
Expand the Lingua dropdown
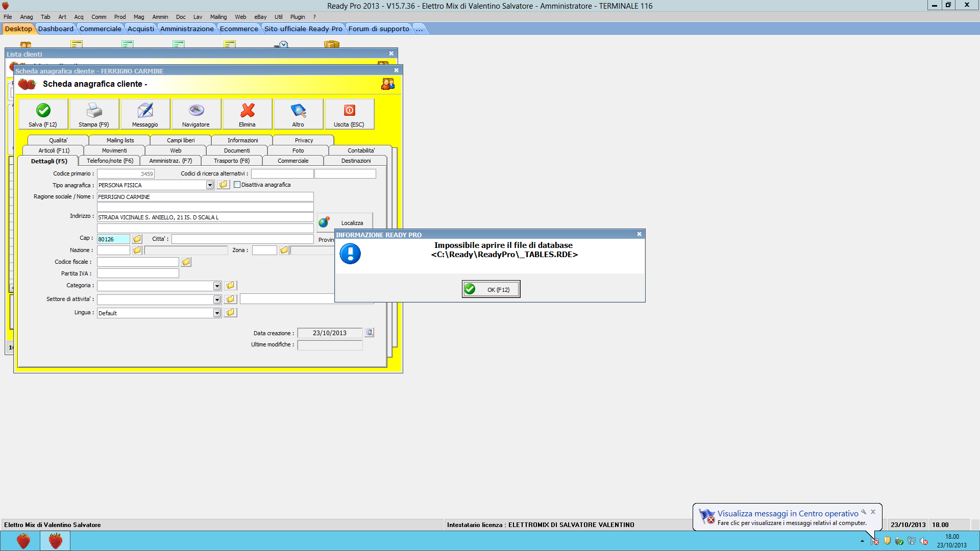coord(217,313)
